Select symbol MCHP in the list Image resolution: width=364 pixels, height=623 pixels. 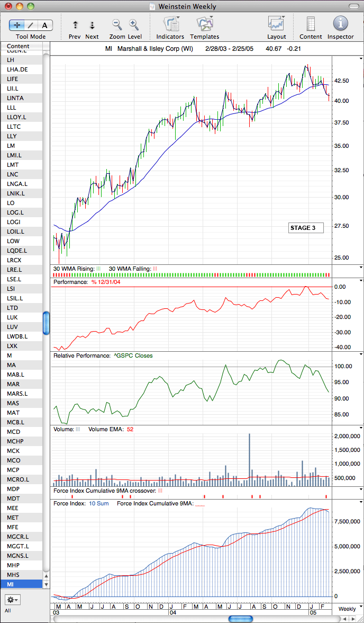click(x=22, y=441)
